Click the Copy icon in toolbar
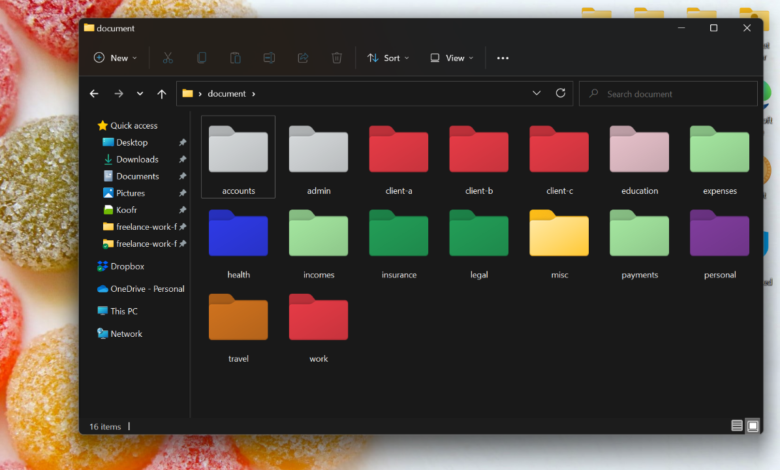 coord(201,58)
